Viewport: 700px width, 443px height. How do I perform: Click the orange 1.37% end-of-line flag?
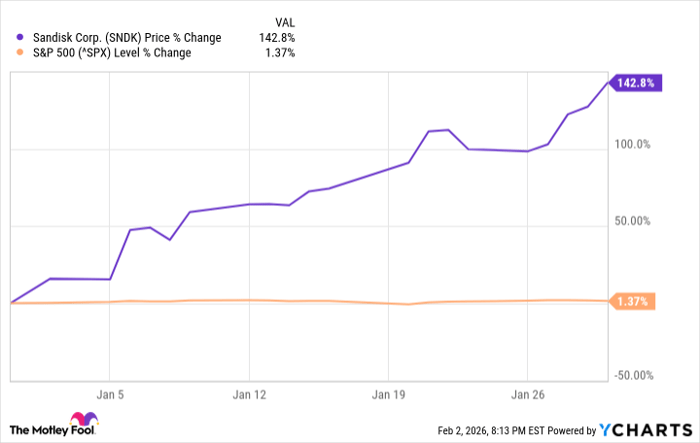(x=632, y=301)
